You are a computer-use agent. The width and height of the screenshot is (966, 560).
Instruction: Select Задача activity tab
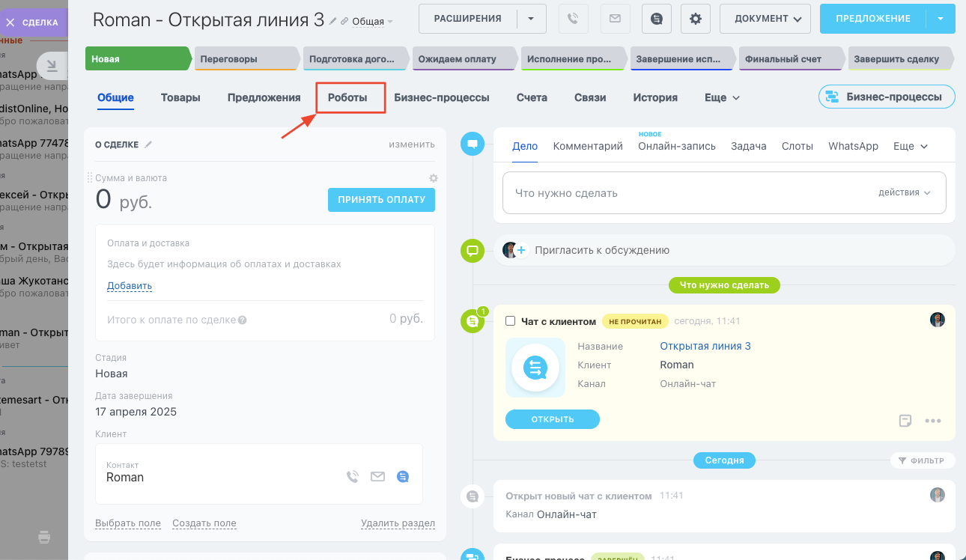[749, 146]
